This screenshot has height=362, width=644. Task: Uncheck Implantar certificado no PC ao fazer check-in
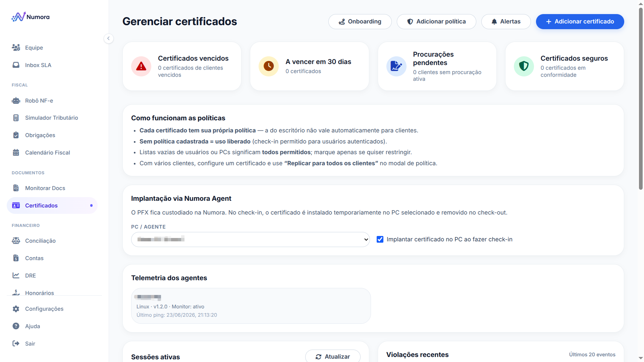point(380,239)
